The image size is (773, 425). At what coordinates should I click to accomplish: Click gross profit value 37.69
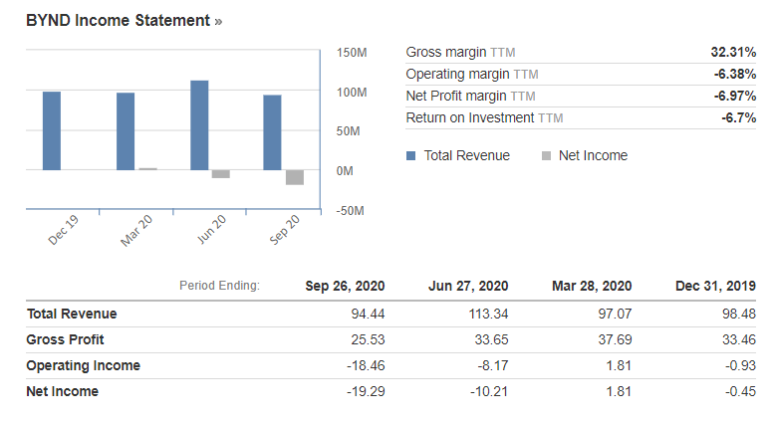(615, 340)
